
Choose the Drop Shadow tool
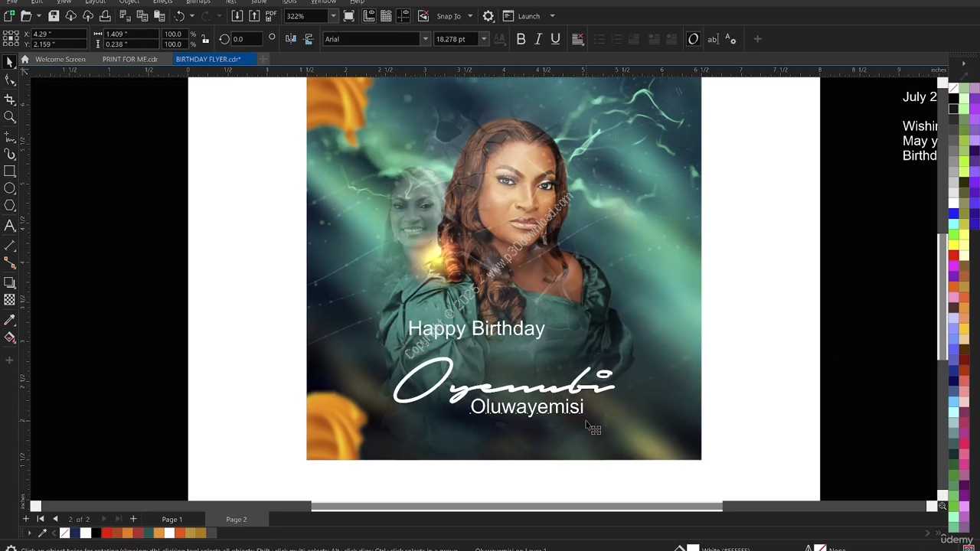coord(9,282)
